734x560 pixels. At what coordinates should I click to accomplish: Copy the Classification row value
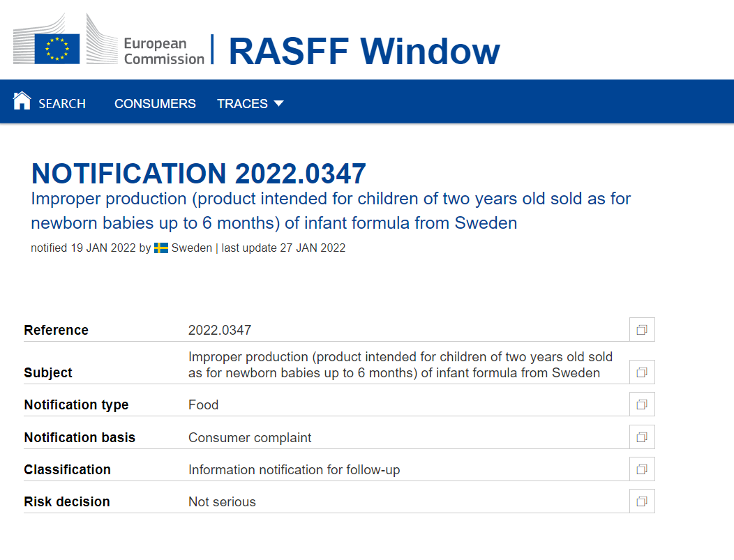click(x=642, y=469)
